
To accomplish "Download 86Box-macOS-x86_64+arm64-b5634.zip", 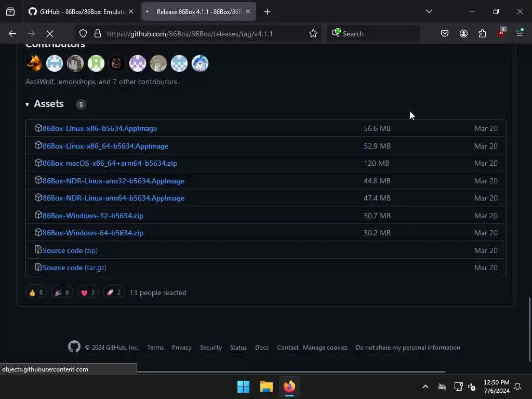I will (110, 163).
